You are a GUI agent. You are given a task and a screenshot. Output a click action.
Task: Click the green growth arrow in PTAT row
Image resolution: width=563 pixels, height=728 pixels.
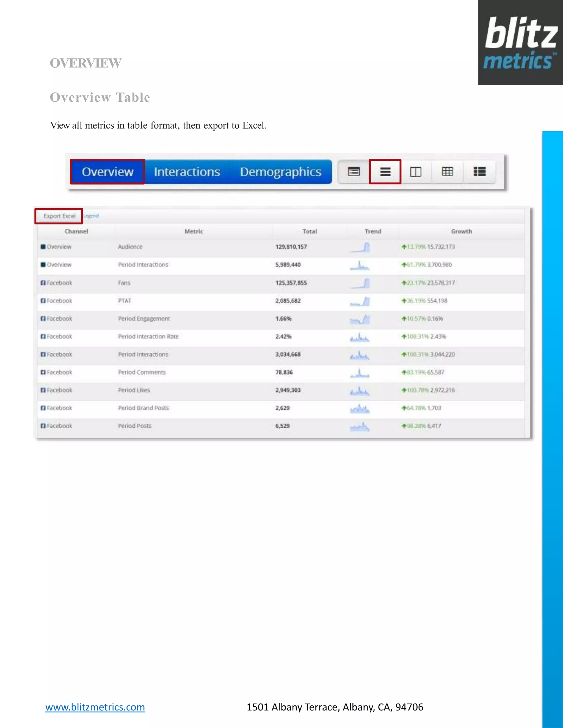pos(404,301)
